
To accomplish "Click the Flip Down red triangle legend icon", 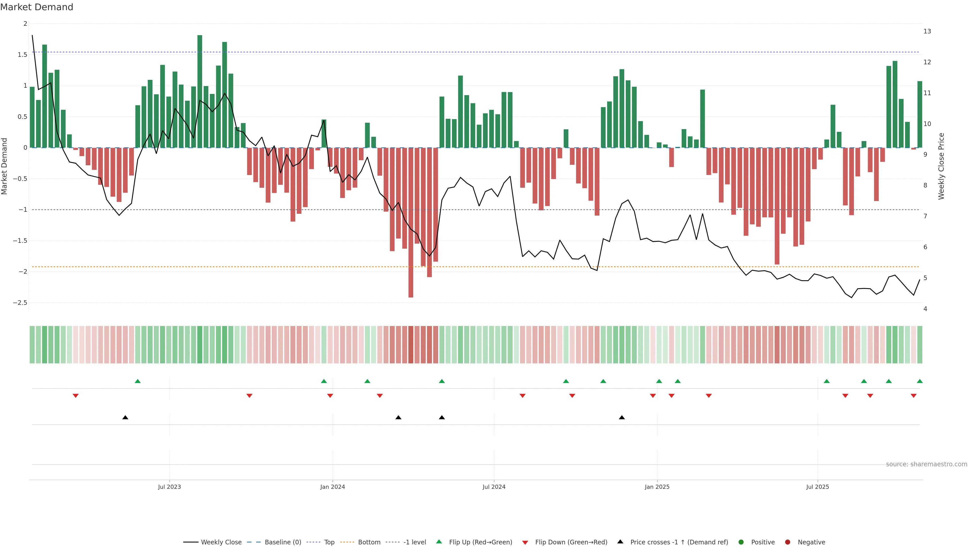I will pyautogui.click(x=525, y=542).
